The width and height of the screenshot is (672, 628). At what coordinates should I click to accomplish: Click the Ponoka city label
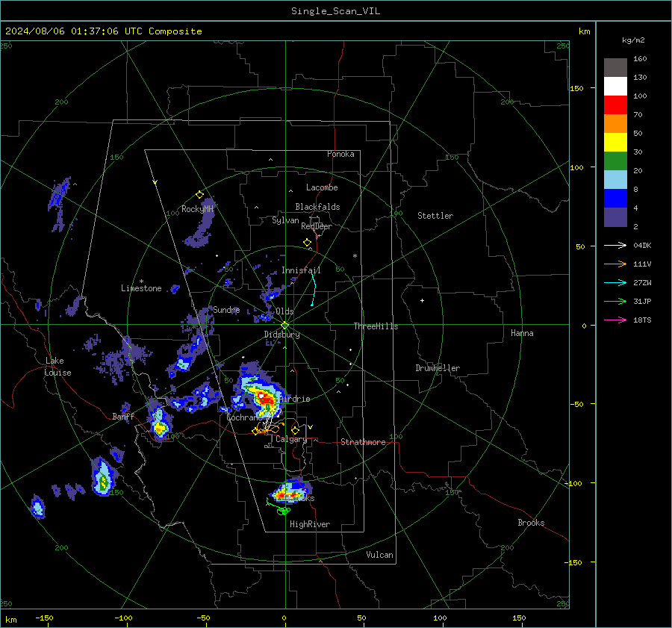point(340,154)
